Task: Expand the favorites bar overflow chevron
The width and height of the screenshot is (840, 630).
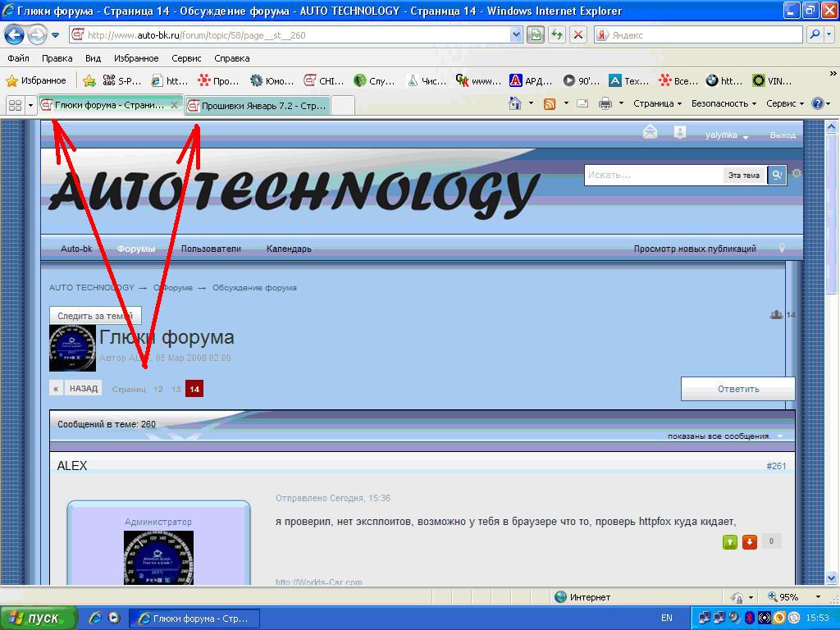Action: click(833, 73)
